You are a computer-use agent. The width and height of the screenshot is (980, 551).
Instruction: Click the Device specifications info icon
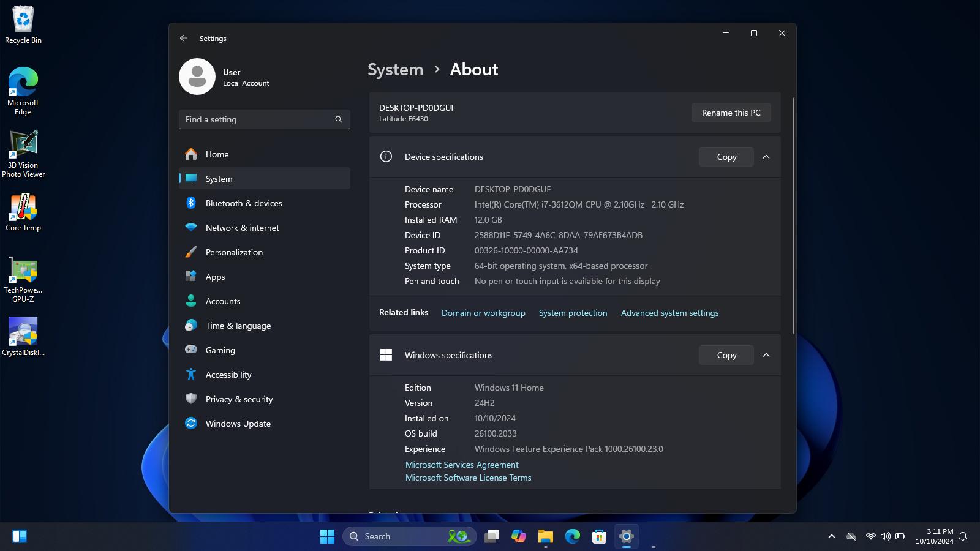(386, 157)
